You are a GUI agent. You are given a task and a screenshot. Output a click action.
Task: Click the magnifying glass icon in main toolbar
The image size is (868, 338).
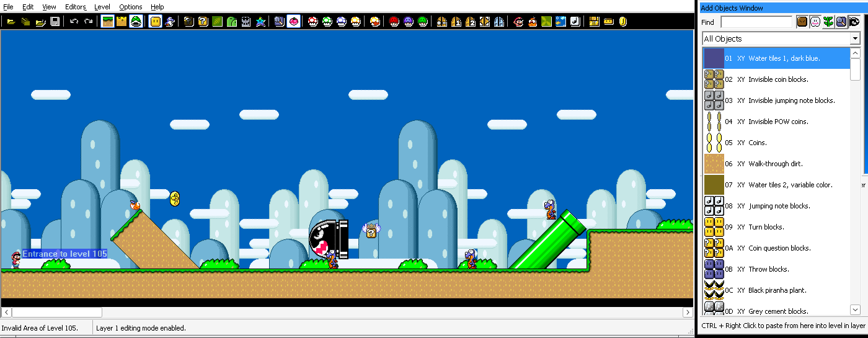279,22
